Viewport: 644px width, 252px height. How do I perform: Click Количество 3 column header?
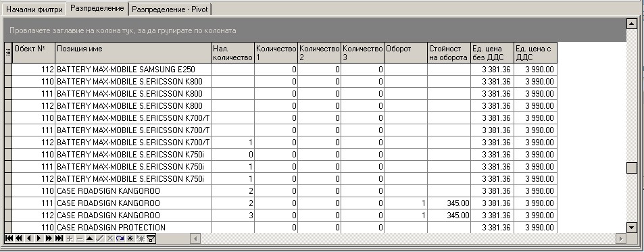click(363, 53)
